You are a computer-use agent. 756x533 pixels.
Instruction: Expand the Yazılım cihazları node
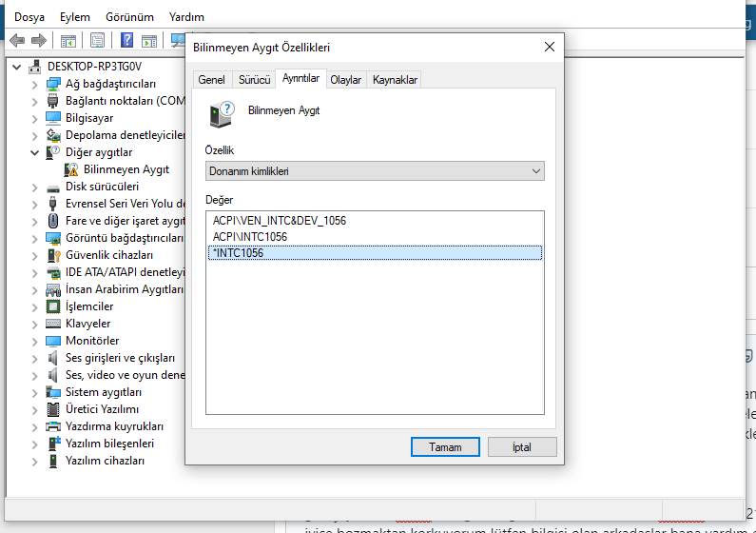(35, 461)
